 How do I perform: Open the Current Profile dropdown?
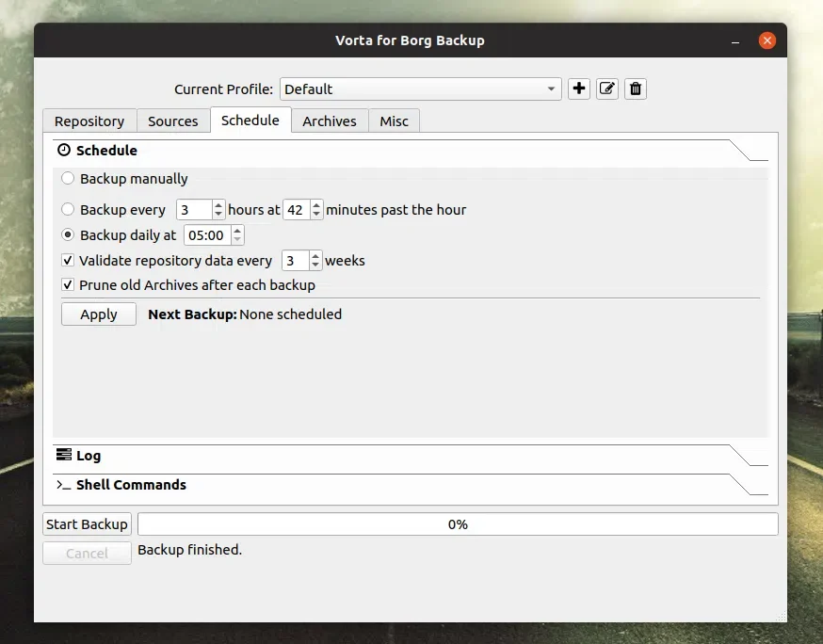(x=420, y=89)
